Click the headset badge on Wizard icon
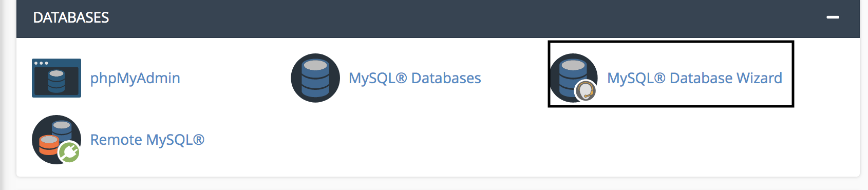This screenshot has width=868, height=190. point(586,91)
